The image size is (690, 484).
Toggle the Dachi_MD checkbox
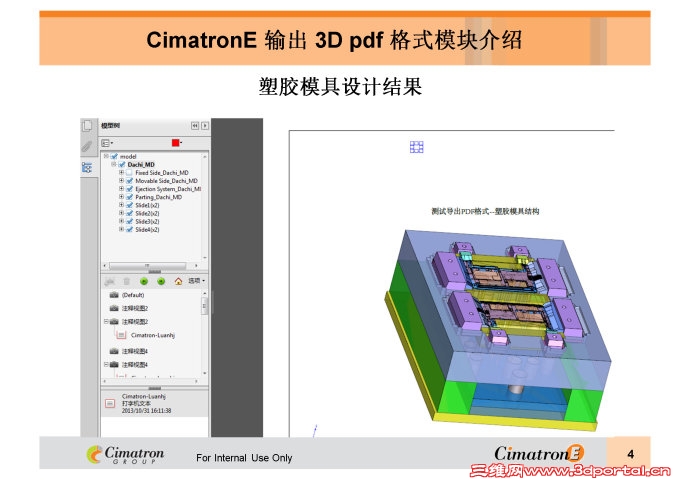click(x=122, y=165)
